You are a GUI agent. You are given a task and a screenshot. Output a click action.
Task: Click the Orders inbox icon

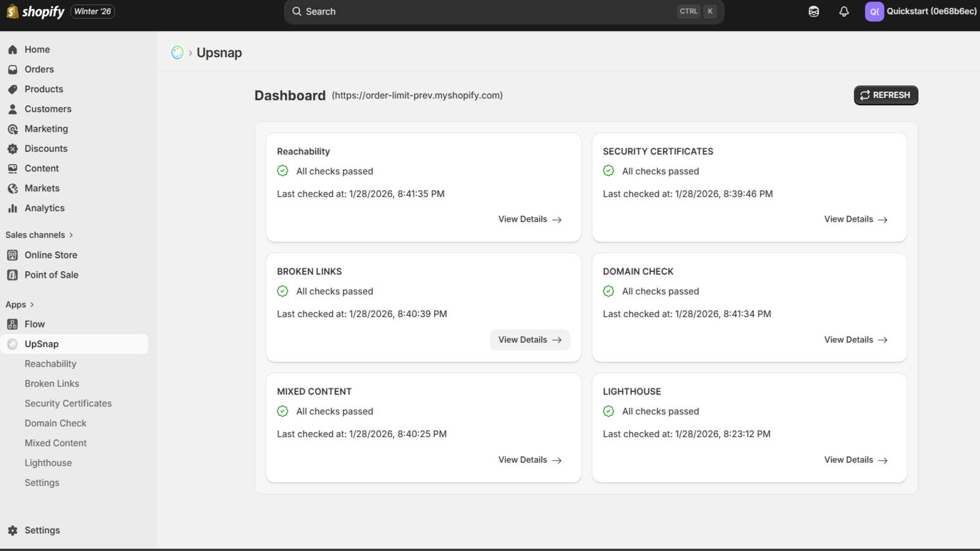point(12,70)
